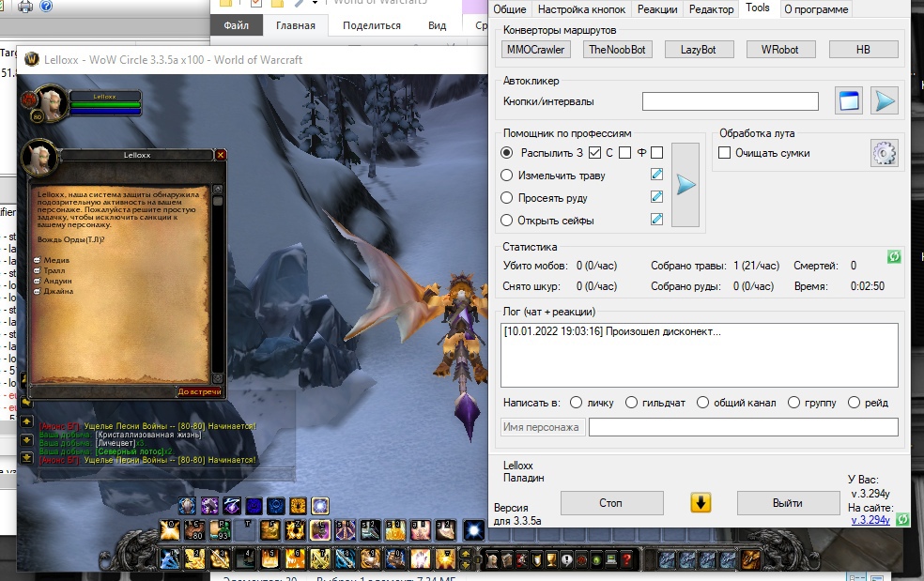Open loot processing gear settings

(x=884, y=153)
